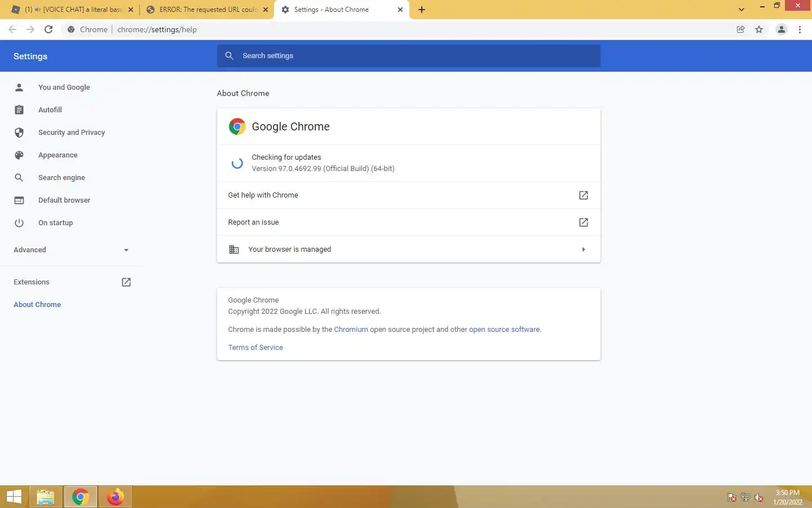This screenshot has height=508, width=812.
Task: Close the VOICE CHAT tab
Action: (131, 10)
